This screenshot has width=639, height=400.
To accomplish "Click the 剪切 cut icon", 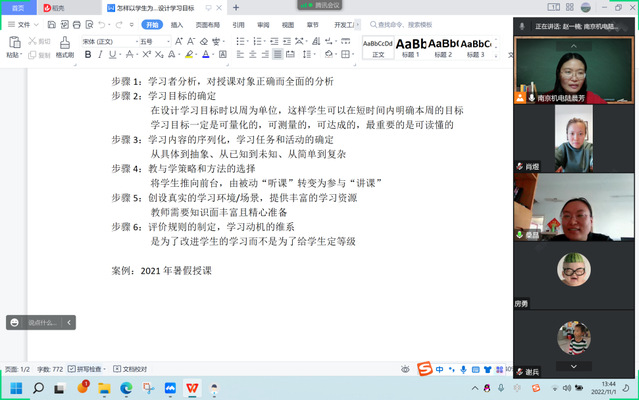I will pos(40,41).
